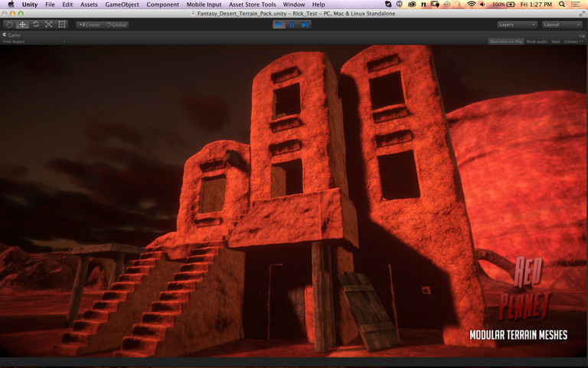Open the Assets menu
This screenshot has width=588, height=368.
tap(89, 5)
